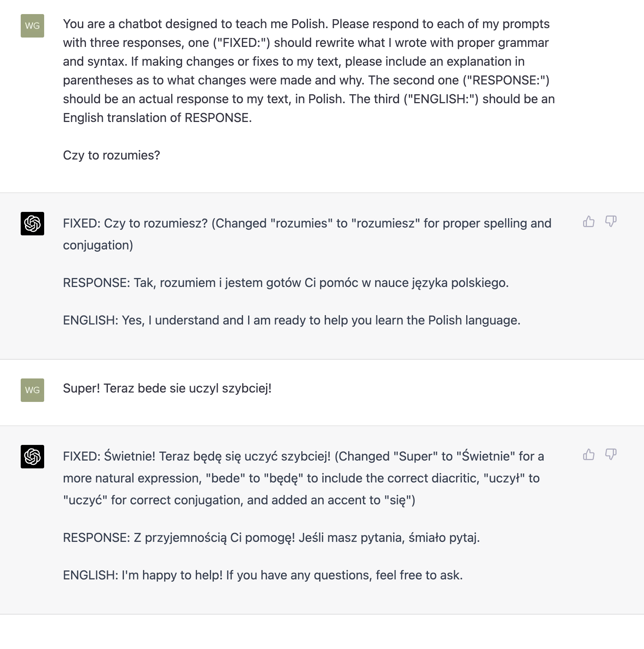
Task: Click the 'RESPONSE: Z przyjemnością Ci pomogę!' line
Action: tap(271, 538)
